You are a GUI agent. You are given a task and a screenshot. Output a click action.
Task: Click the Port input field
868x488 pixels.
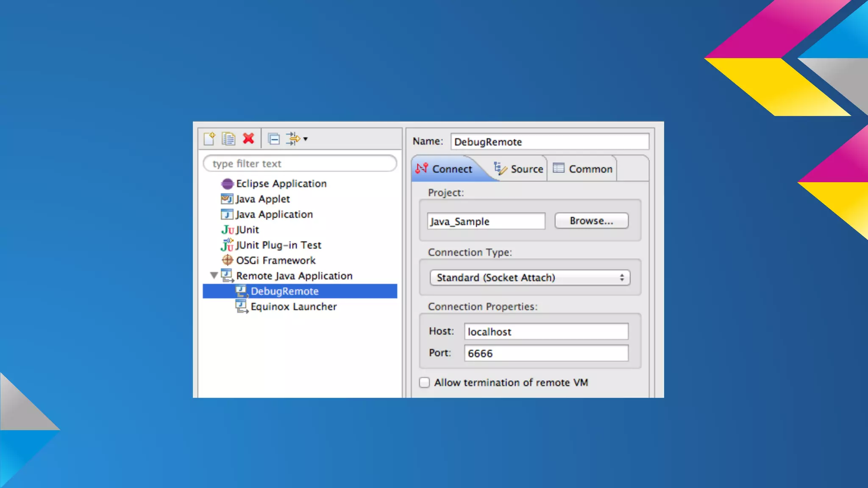point(546,353)
